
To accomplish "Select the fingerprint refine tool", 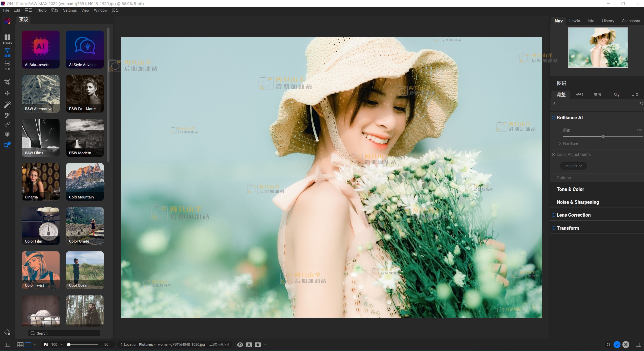I will [x=7, y=134].
